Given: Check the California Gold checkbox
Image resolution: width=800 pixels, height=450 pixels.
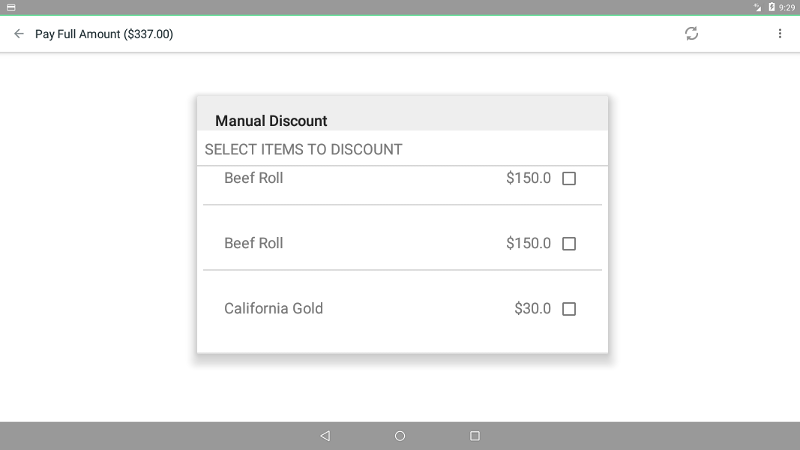Looking at the screenshot, I should [569, 309].
